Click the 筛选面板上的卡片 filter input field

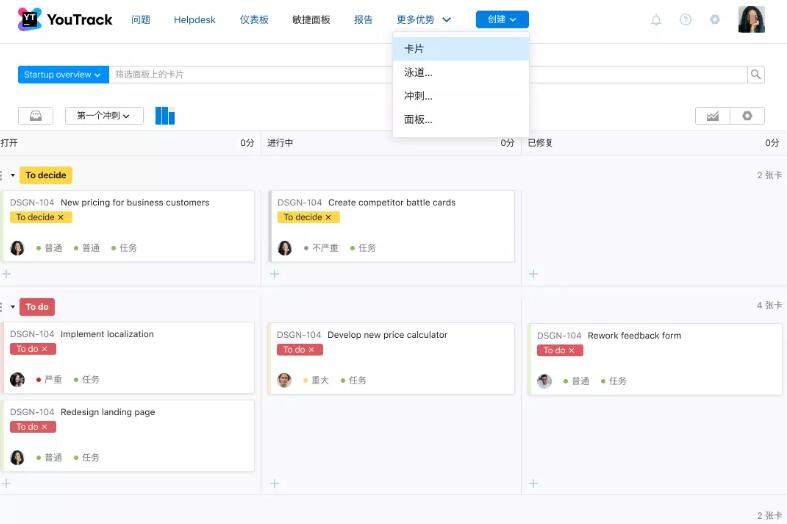click(250, 74)
